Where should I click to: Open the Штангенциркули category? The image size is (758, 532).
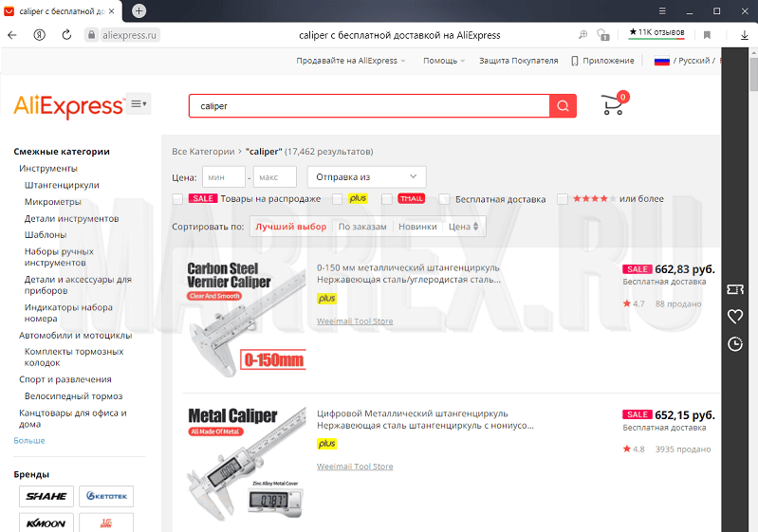[62, 185]
